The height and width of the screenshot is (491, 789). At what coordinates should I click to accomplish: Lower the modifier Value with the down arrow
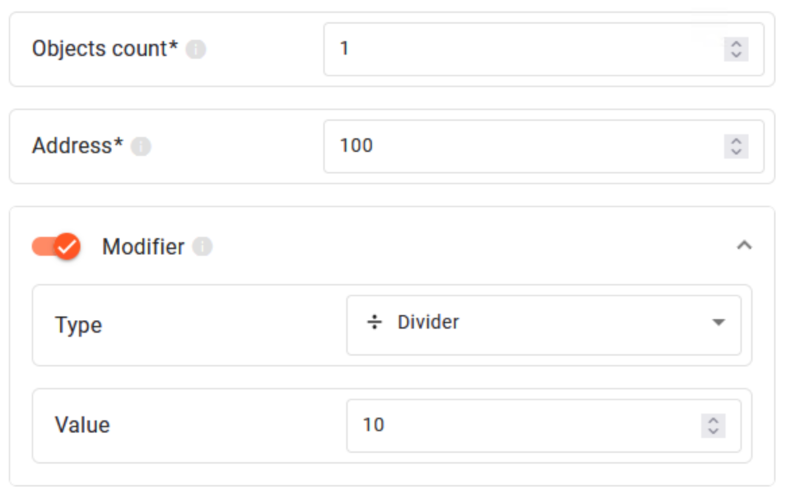coord(713,431)
